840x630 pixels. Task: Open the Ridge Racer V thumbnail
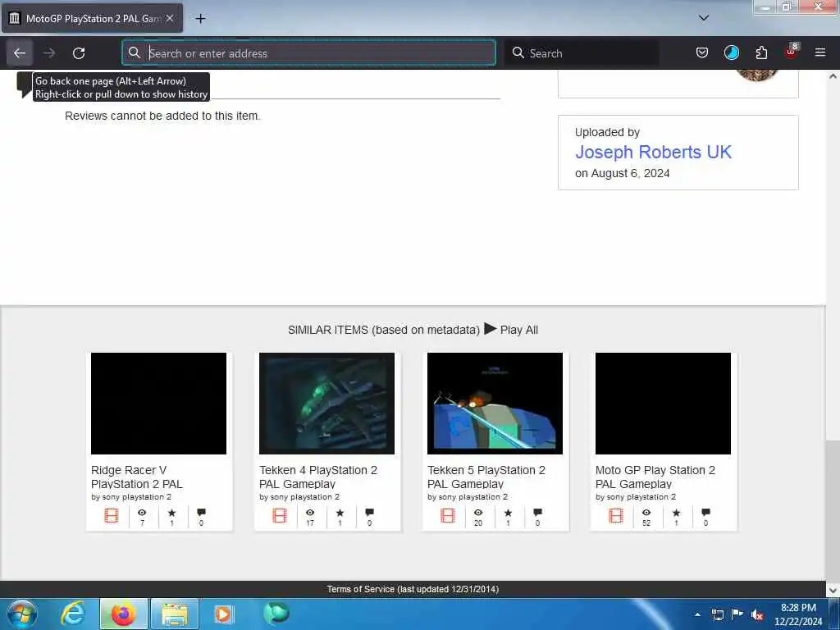tap(158, 404)
